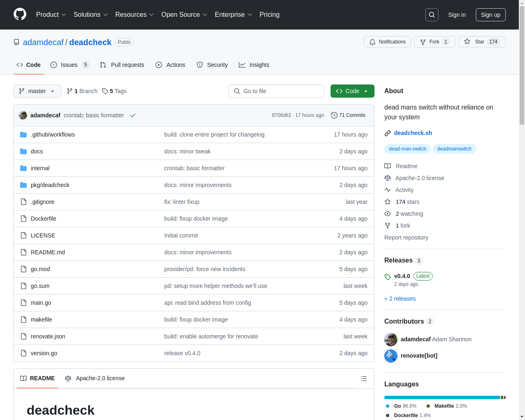Image resolution: width=525 pixels, height=420 pixels.
Task: Open the docs folder
Action: click(37, 151)
